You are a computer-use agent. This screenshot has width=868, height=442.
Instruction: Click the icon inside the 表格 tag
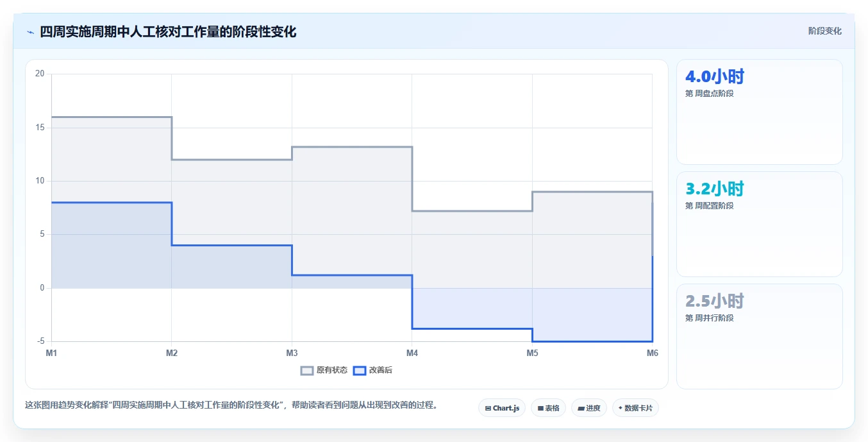pyautogui.click(x=540, y=408)
